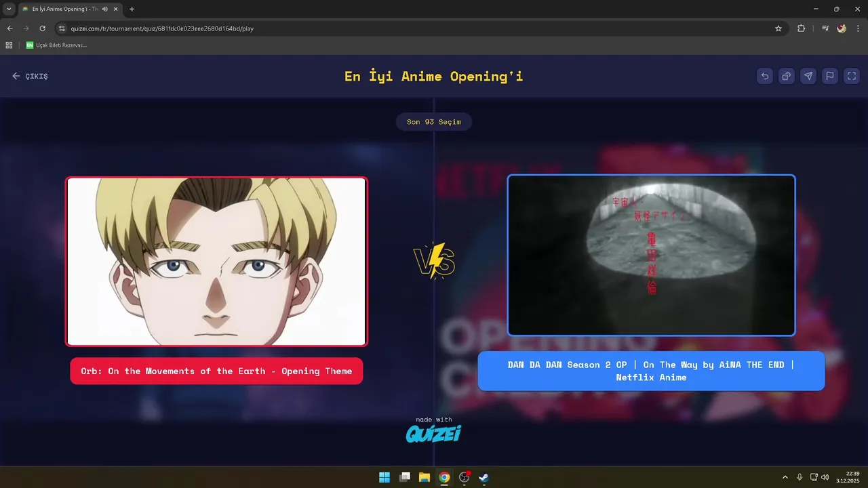The width and height of the screenshot is (868, 488).
Task: Open the Uçak Bileti Rezervas bookmark
Action: pos(56,45)
